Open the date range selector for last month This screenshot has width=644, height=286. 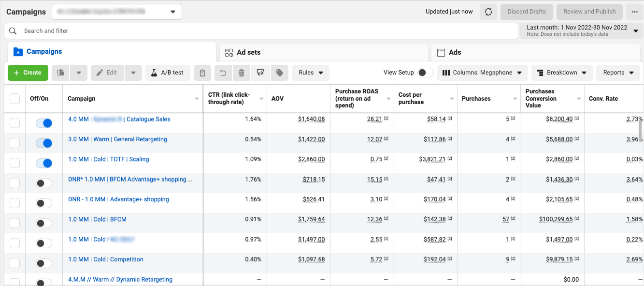point(582,30)
